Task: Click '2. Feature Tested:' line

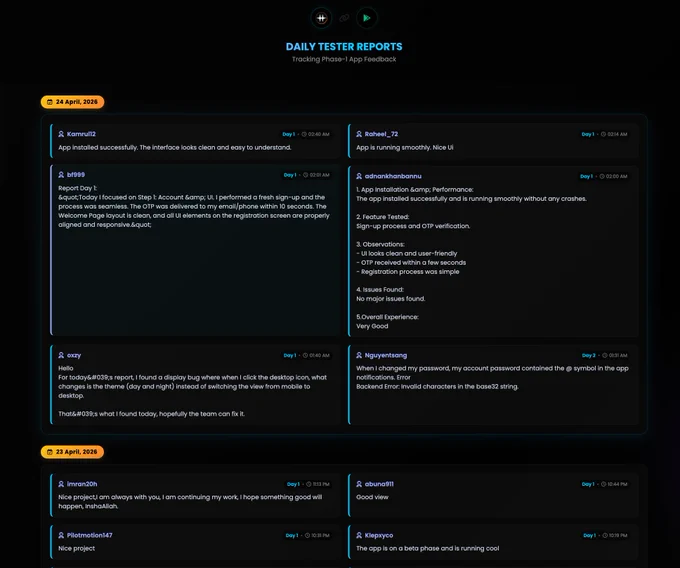Action: pos(382,217)
